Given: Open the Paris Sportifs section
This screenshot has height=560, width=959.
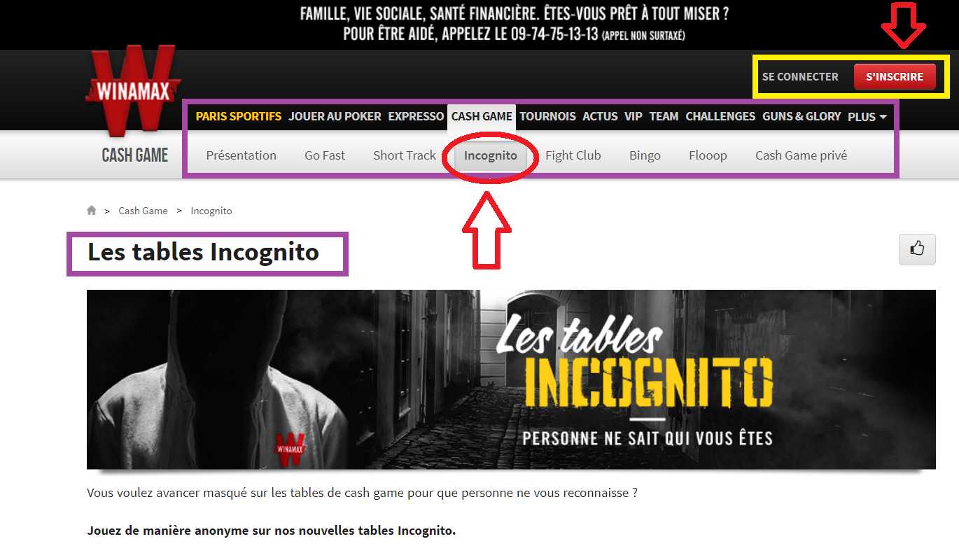Looking at the screenshot, I should point(239,116).
